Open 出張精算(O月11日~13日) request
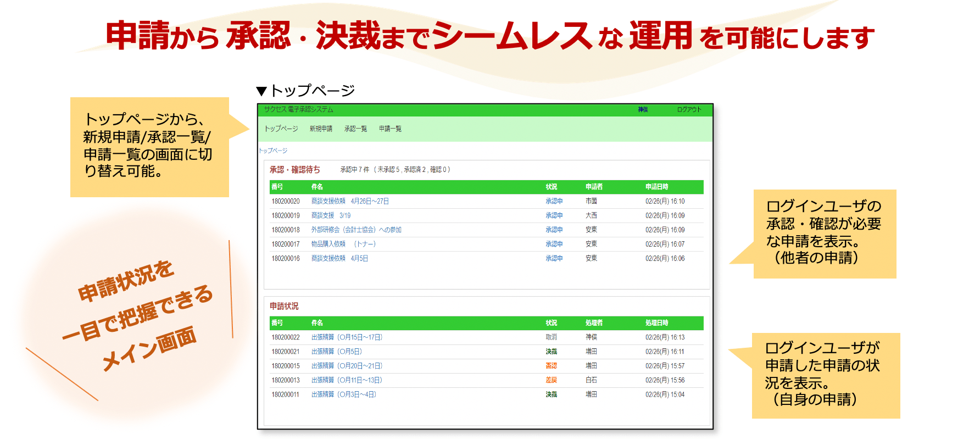The width and height of the screenshot is (980, 445). point(347,380)
